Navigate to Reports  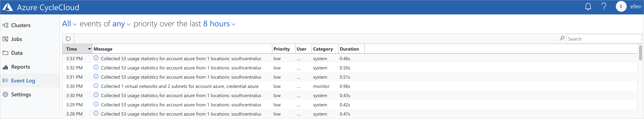tap(20, 67)
